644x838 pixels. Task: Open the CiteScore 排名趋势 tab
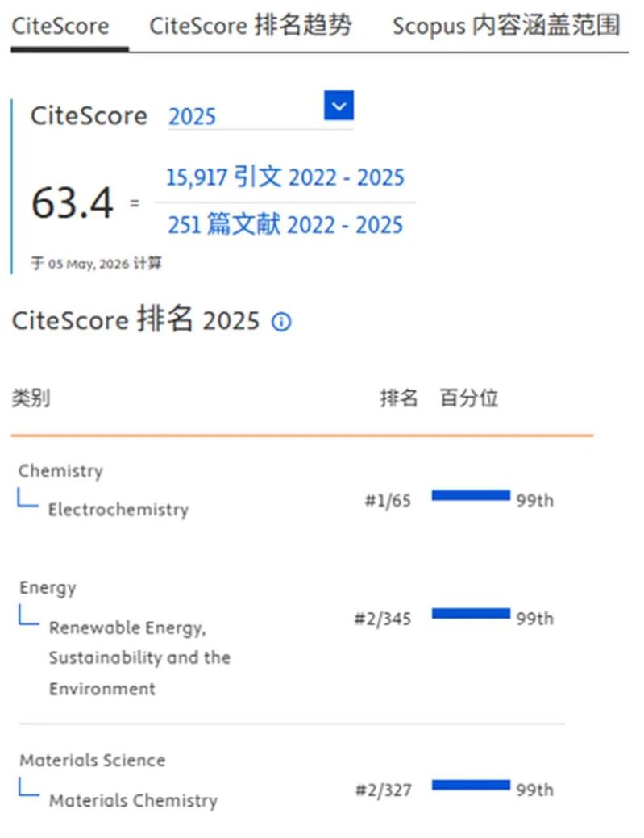click(251, 25)
